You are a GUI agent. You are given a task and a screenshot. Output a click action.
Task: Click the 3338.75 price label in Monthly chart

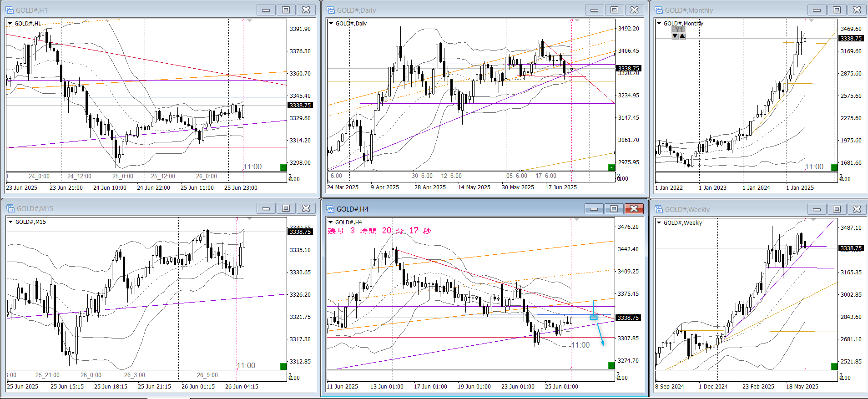pos(851,38)
